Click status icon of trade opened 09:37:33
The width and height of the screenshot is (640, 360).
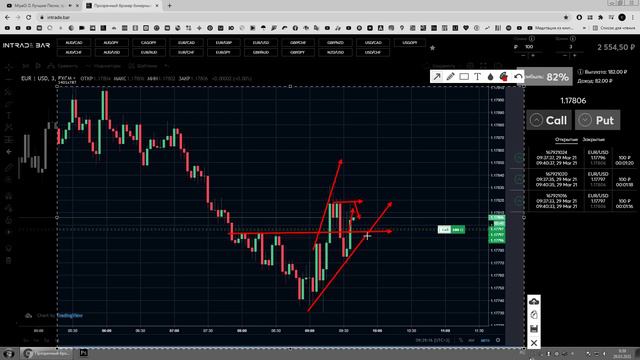(519, 201)
